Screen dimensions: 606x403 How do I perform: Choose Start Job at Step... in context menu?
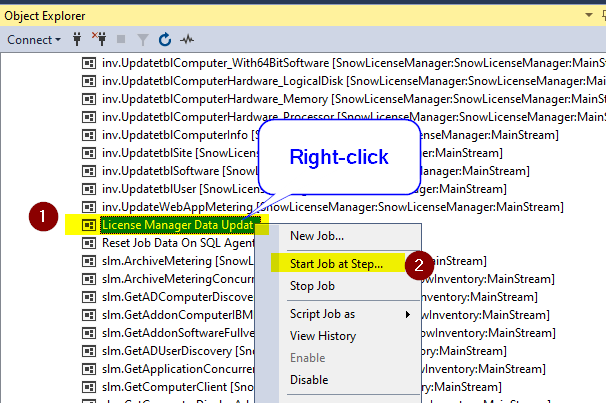[339, 264]
